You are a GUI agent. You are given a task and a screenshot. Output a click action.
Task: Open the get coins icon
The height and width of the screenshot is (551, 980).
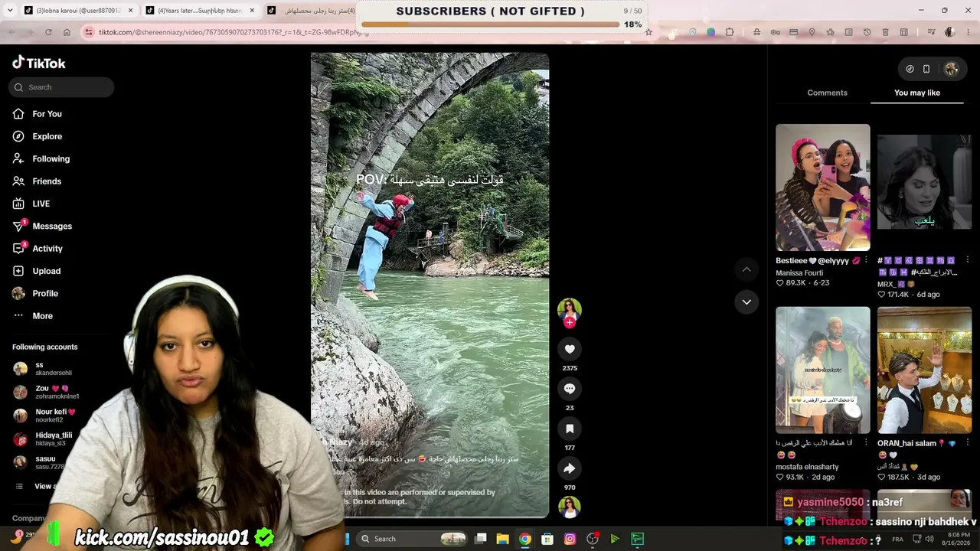pyautogui.click(x=910, y=69)
